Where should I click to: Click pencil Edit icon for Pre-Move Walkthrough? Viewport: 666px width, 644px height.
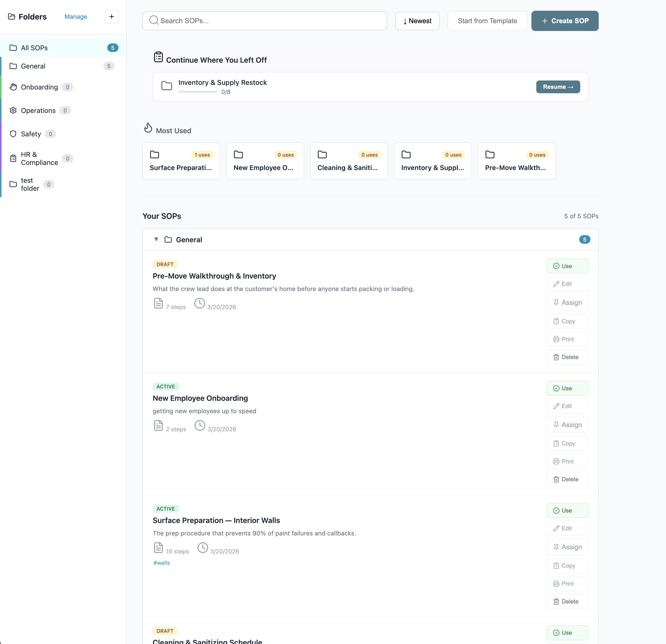[x=556, y=284]
